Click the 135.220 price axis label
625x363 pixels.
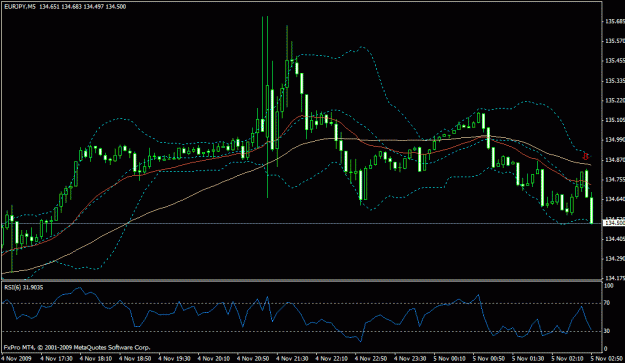click(x=615, y=100)
